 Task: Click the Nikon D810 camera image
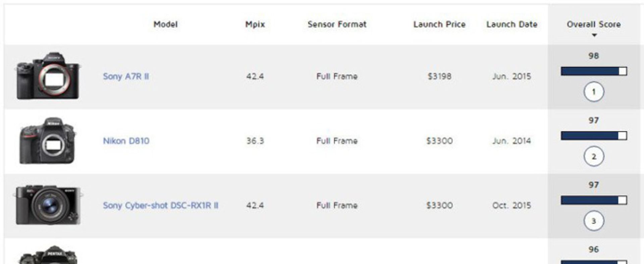pos(47,141)
